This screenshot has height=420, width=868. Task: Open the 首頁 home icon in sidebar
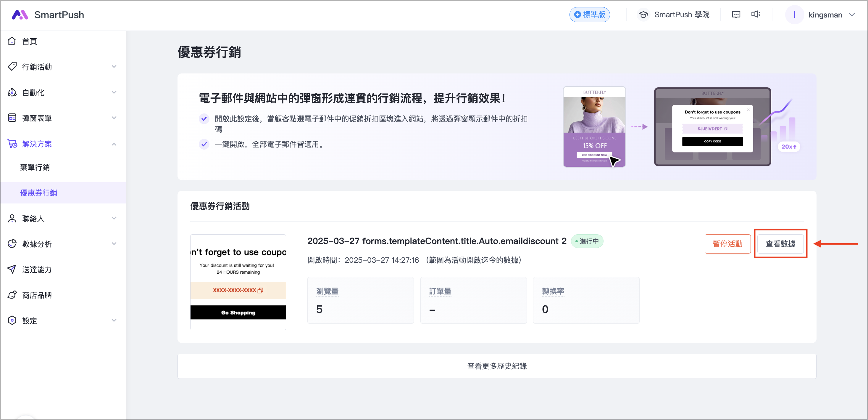tap(12, 41)
